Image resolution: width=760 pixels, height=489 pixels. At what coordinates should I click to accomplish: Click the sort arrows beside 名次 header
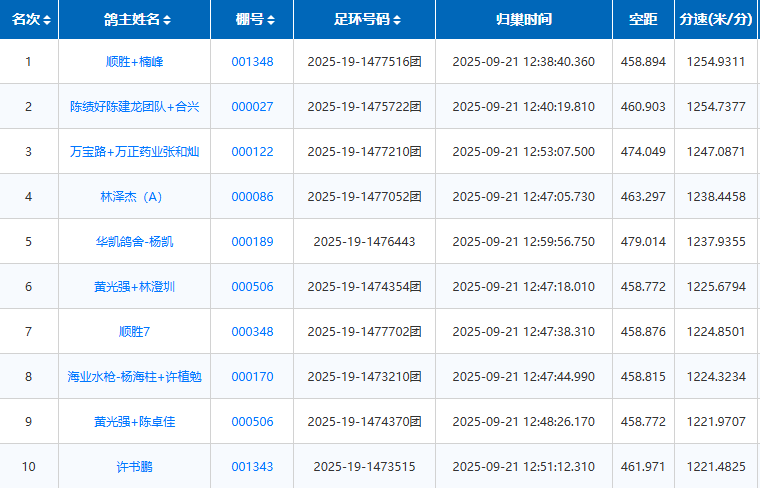tap(46, 20)
